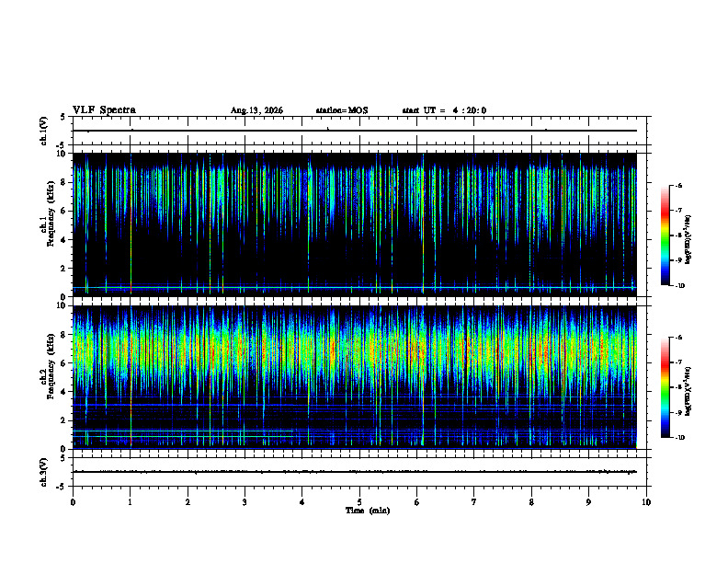728x563 pixels.
Task: Click the "3" tick on the time axis
Action: tap(245, 502)
